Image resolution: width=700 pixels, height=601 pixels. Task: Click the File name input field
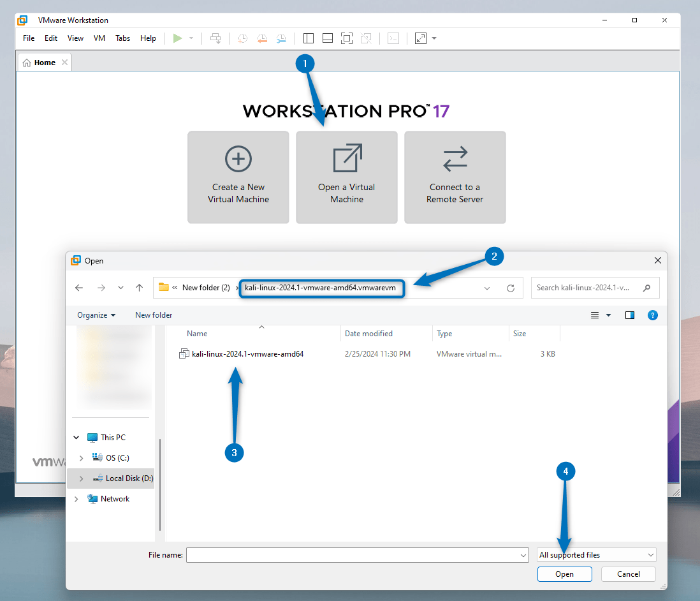357,555
